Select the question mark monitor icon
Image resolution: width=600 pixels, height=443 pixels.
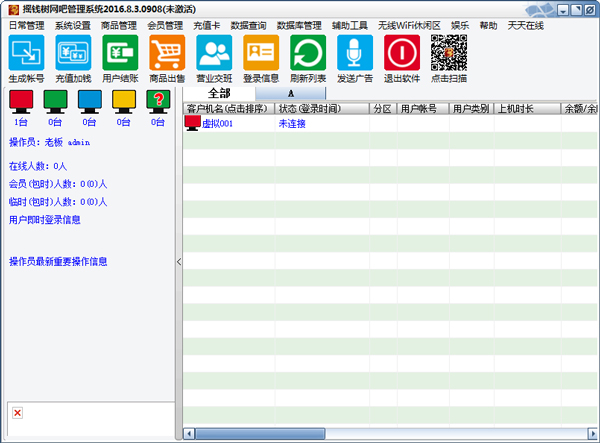click(x=158, y=102)
